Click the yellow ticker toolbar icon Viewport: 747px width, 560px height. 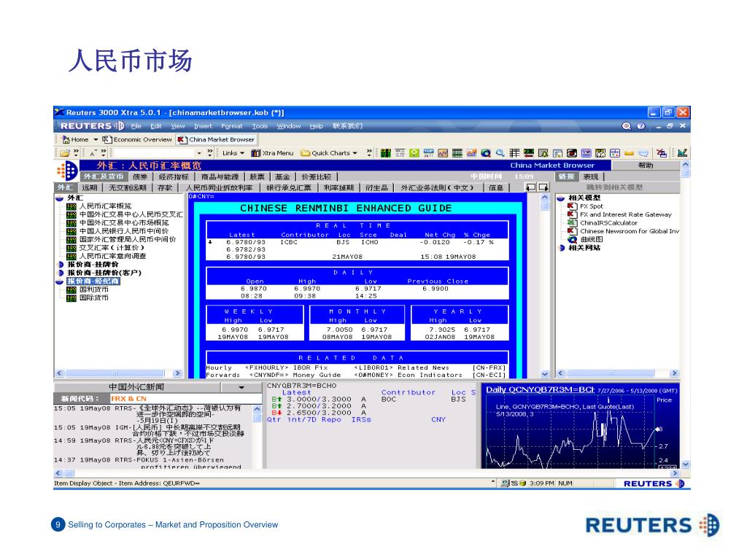(629, 153)
